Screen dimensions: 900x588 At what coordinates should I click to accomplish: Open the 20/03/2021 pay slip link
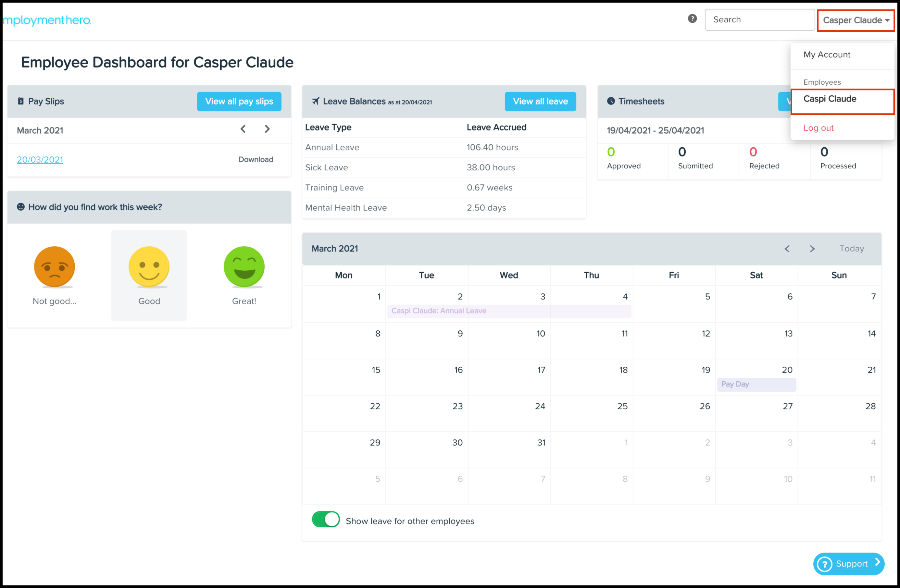(x=40, y=159)
